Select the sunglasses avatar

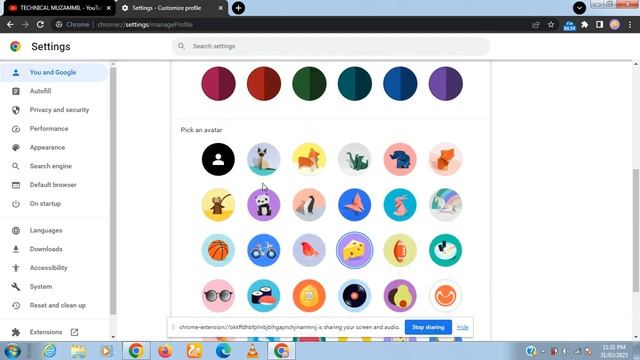pos(218,296)
